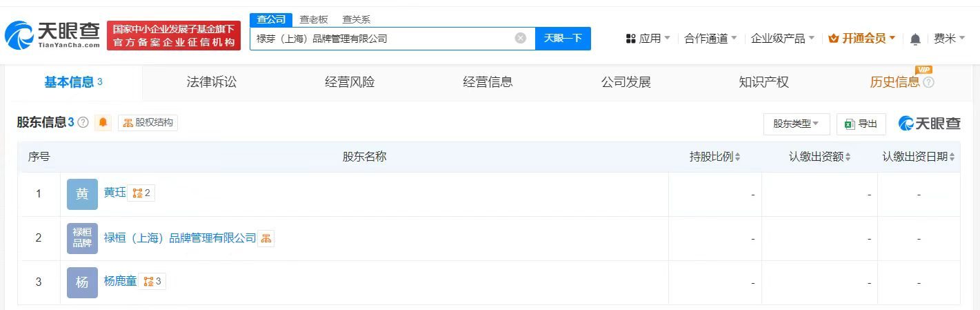The width and height of the screenshot is (980, 310).
Task: Click the 黄 avatar tile
Action: click(x=82, y=194)
